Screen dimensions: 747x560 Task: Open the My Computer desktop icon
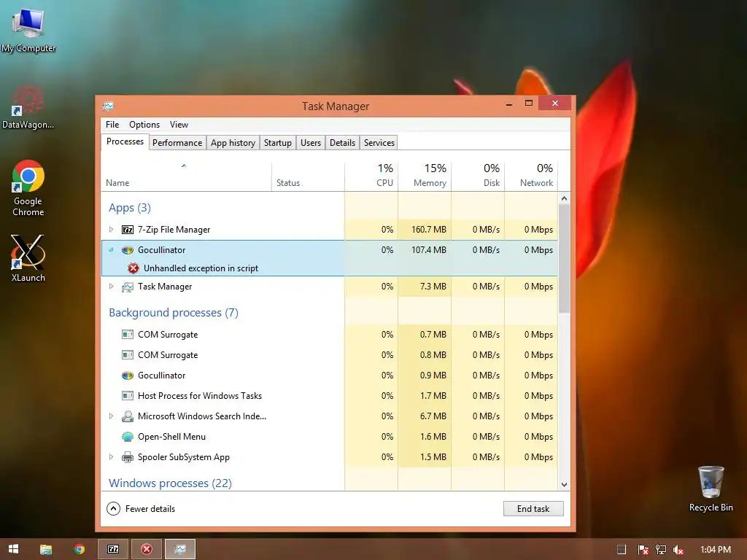(x=28, y=29)
